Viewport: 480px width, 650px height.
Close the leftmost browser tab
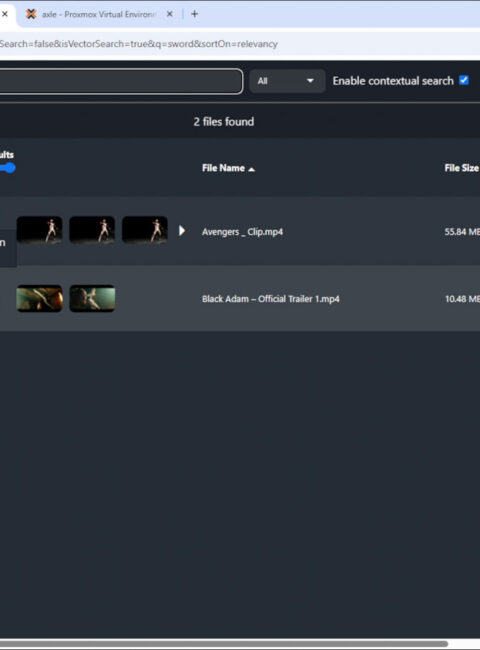5,14
